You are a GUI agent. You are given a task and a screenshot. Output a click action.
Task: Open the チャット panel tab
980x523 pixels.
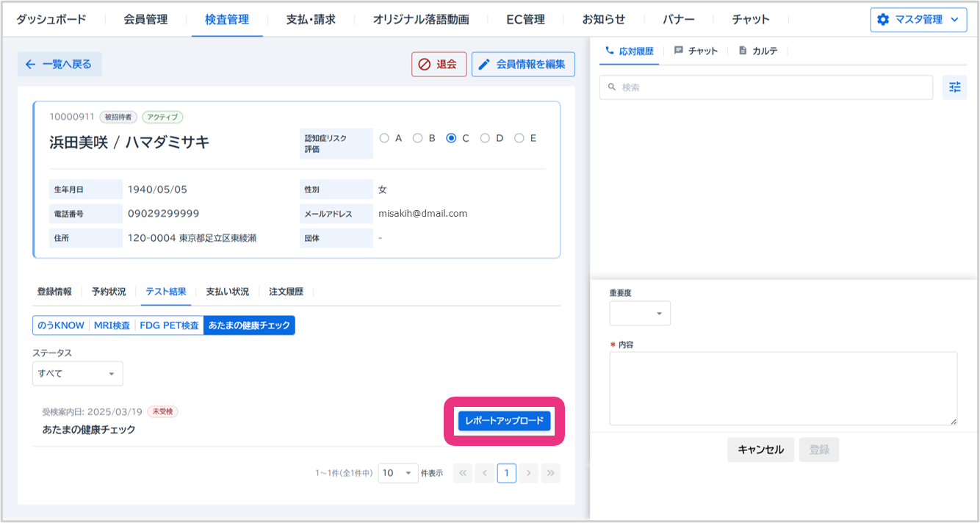pyautogui.click(x=696, y=51)
